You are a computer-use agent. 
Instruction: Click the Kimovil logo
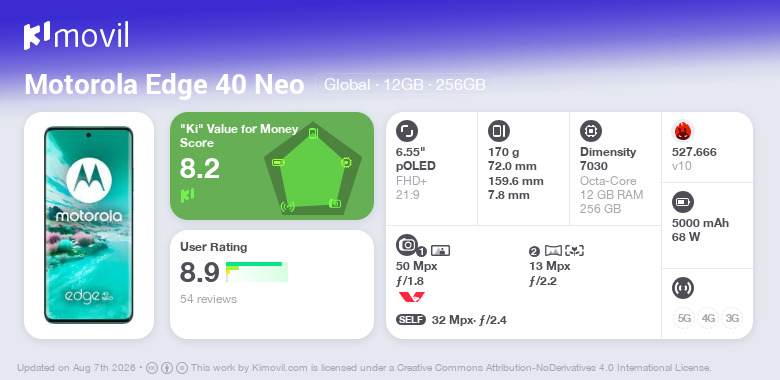point(76,35)
